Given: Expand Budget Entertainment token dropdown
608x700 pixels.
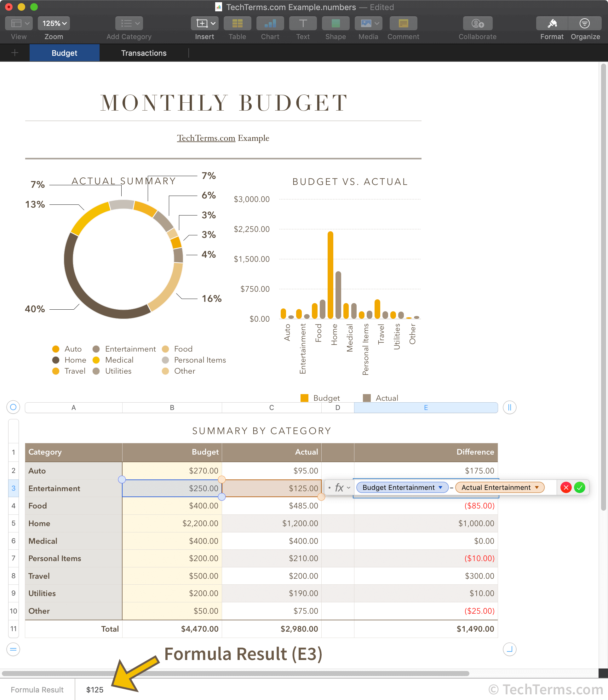Looking at the screenshot, I should pyautogui.click(x=440, y=488).
